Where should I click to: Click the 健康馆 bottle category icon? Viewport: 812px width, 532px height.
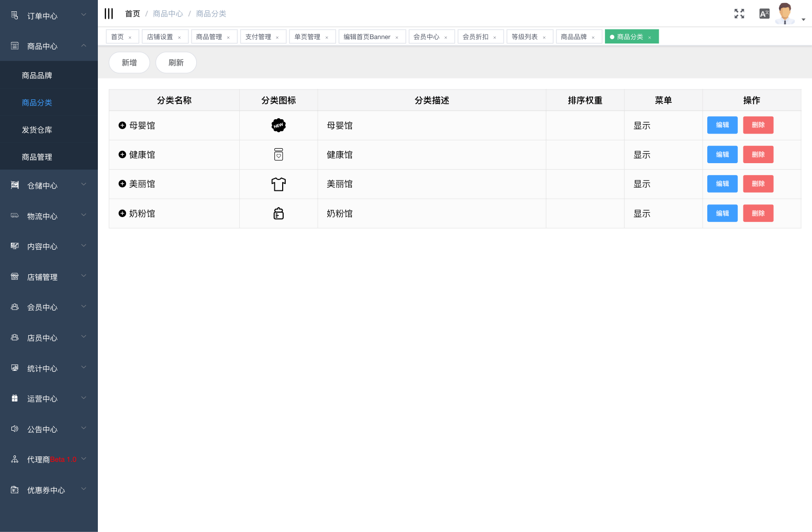click(279, 155)
